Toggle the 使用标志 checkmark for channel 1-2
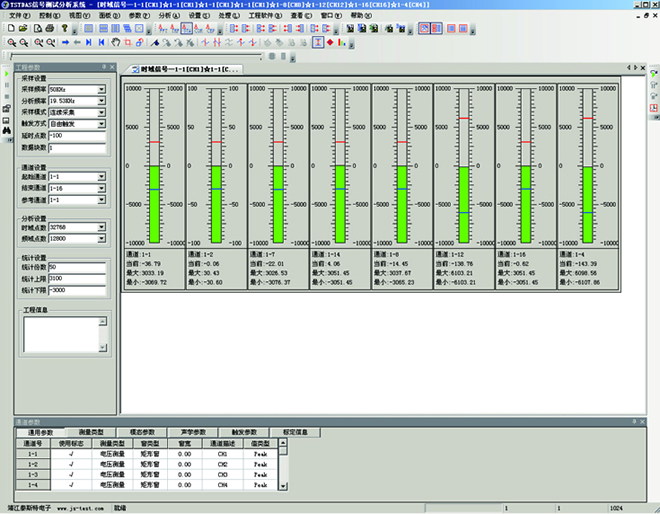This screenshot has height=514, width=660. click(73, 464)
